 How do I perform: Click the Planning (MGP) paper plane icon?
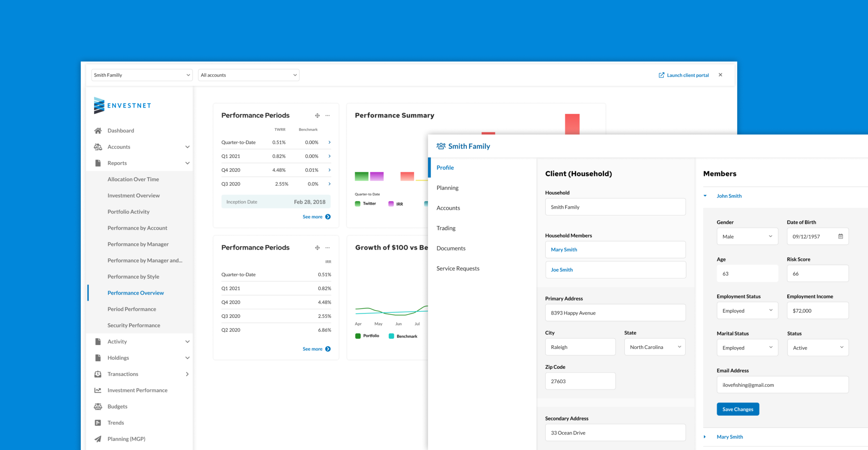98,438
